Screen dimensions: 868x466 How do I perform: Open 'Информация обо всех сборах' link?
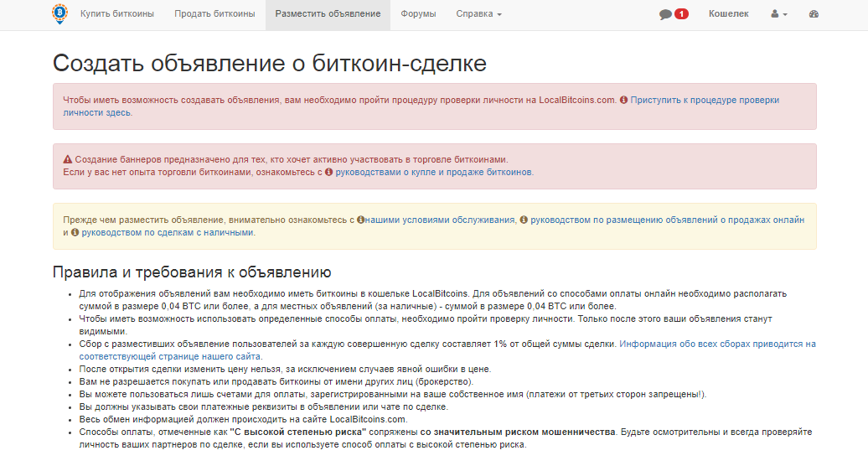(716, 344)
